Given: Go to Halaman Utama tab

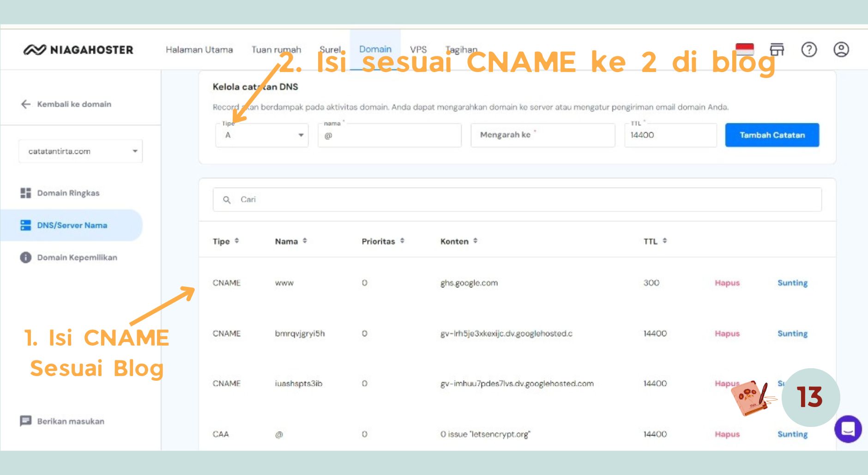Looking at the screenshot, I should pos(199,49).
